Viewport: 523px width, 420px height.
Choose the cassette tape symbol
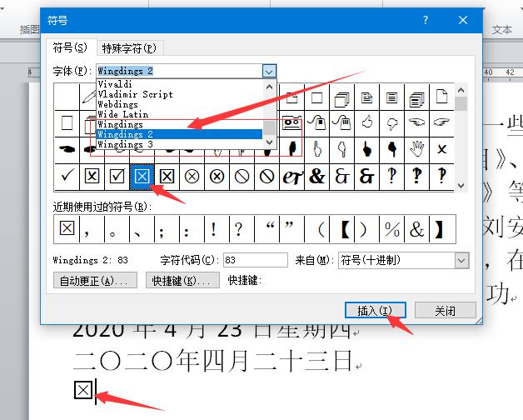[291, 122]
